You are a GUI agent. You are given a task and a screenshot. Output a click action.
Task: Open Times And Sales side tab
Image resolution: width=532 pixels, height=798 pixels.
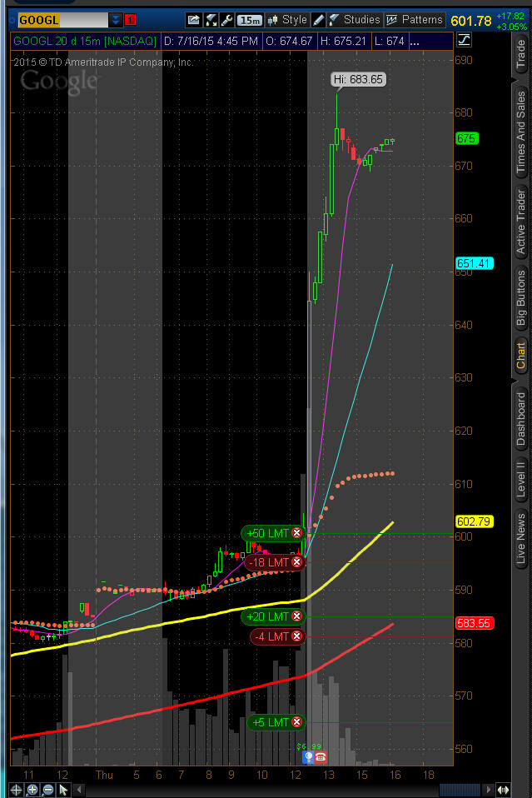pos(521,132)
